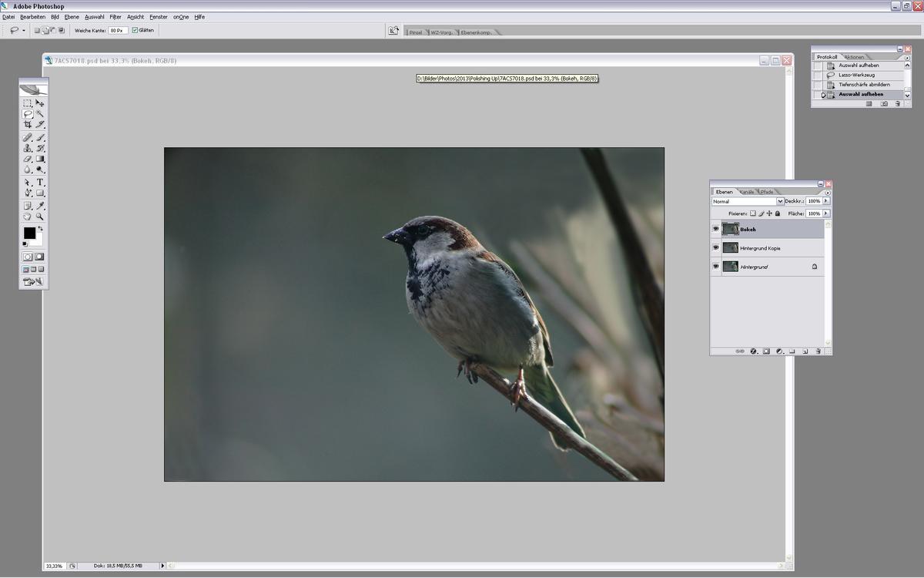
Task: Open the Fläche fill slider arrow
Action: click(826, 213)
